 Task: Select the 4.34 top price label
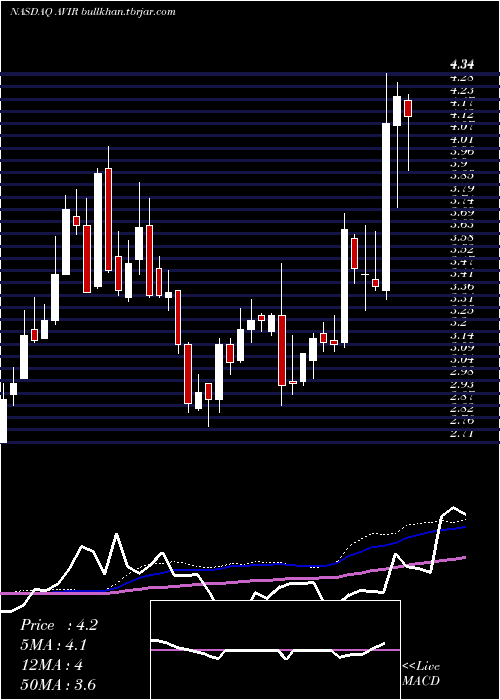point(462,65)
